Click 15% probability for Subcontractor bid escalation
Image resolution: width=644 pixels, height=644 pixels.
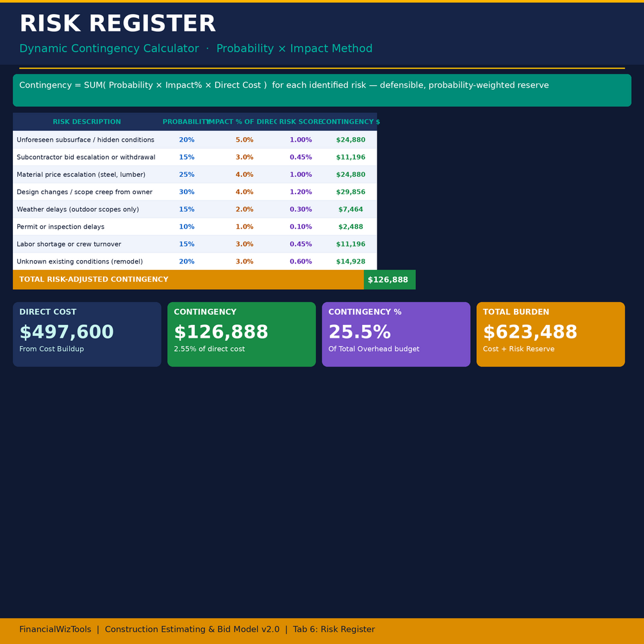coord(186,157)
